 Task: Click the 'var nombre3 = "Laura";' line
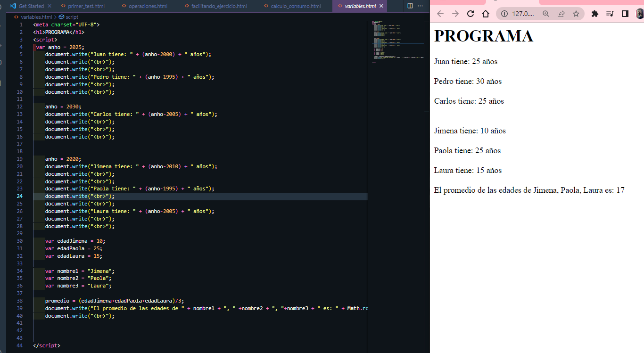pos(78,286)
